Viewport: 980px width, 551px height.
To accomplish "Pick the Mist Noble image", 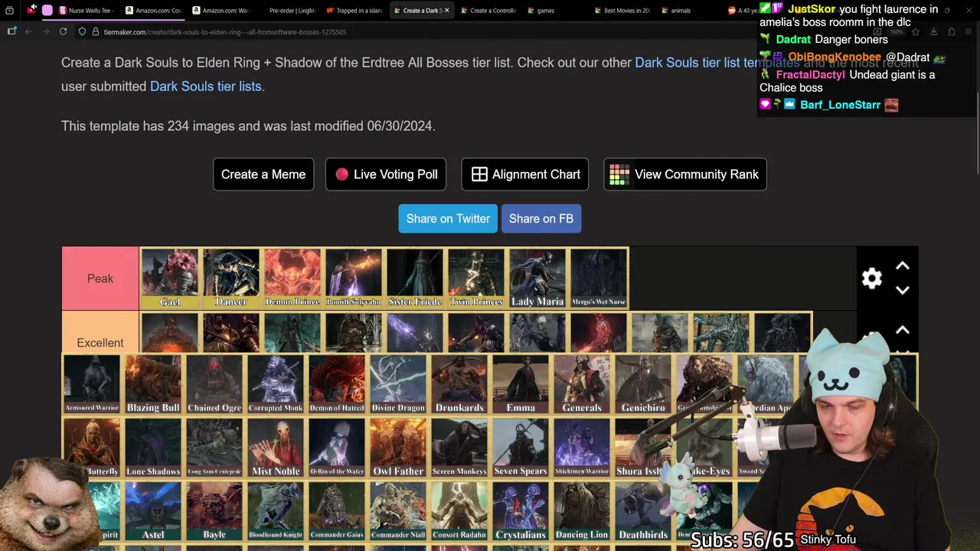I will coord(276,448).
